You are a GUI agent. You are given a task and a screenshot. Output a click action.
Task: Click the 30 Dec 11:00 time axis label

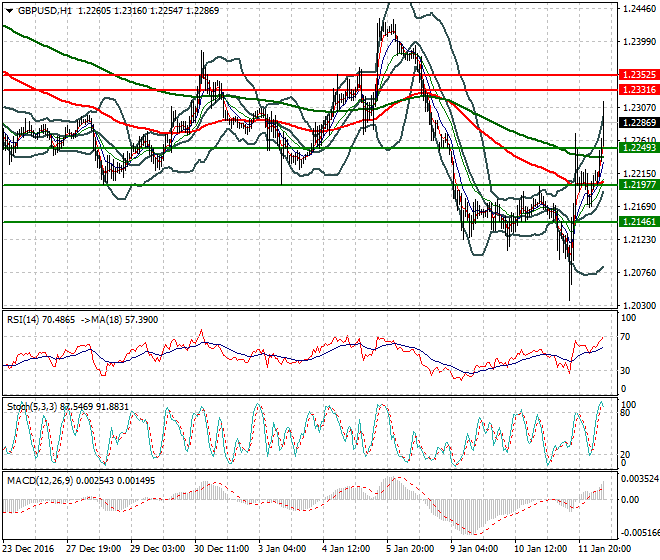pyautogui.click(x=223, y=550)
